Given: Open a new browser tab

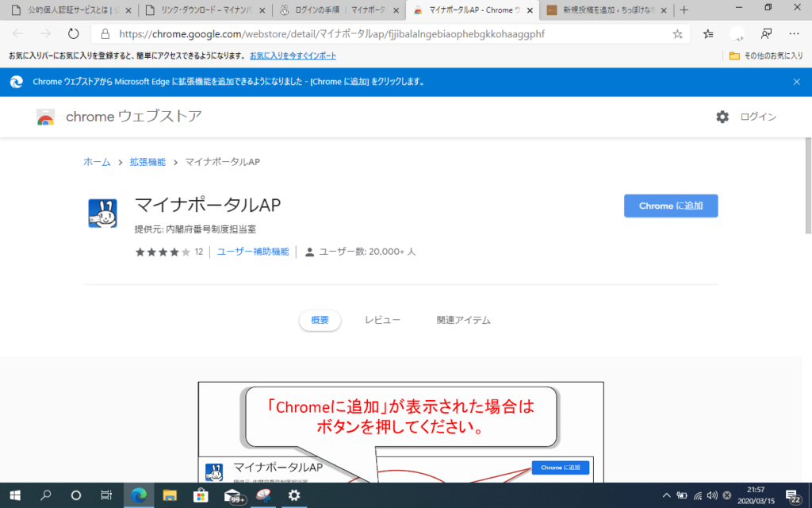Looking at the screenshot, I should pos(684,10).
